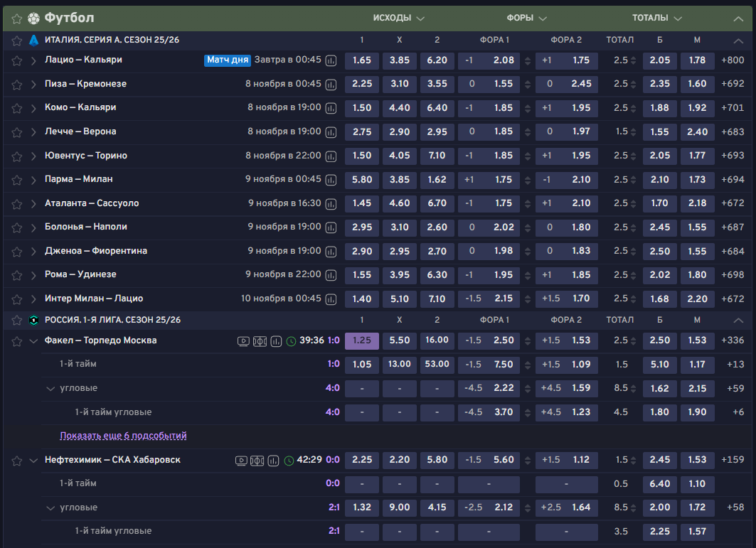Select highlighted 1.25 odds for Факел win
Viewport: 756px width, 548px height.
click(362, 340)
